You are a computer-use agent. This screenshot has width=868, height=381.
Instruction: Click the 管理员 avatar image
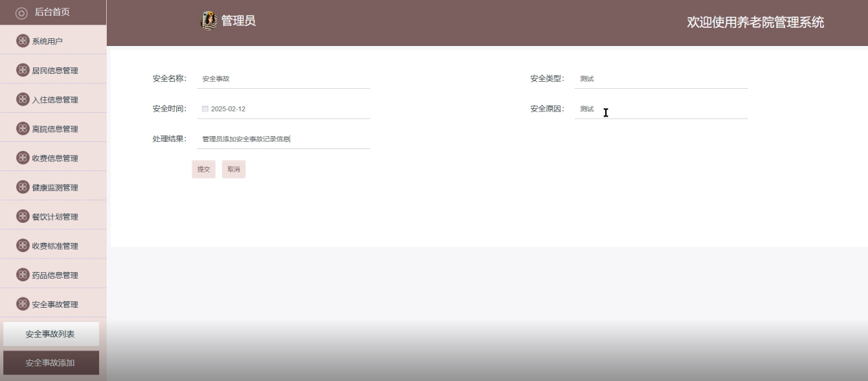pos(209,21)
